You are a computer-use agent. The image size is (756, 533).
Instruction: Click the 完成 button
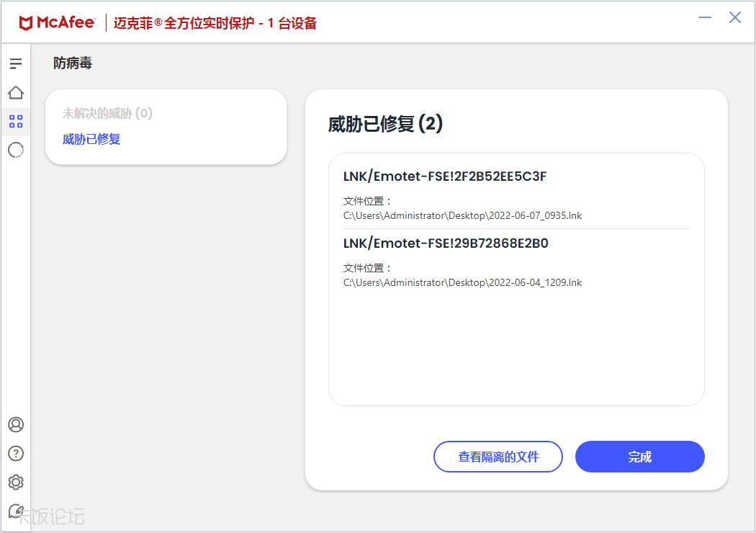click(x=640, y=457)
